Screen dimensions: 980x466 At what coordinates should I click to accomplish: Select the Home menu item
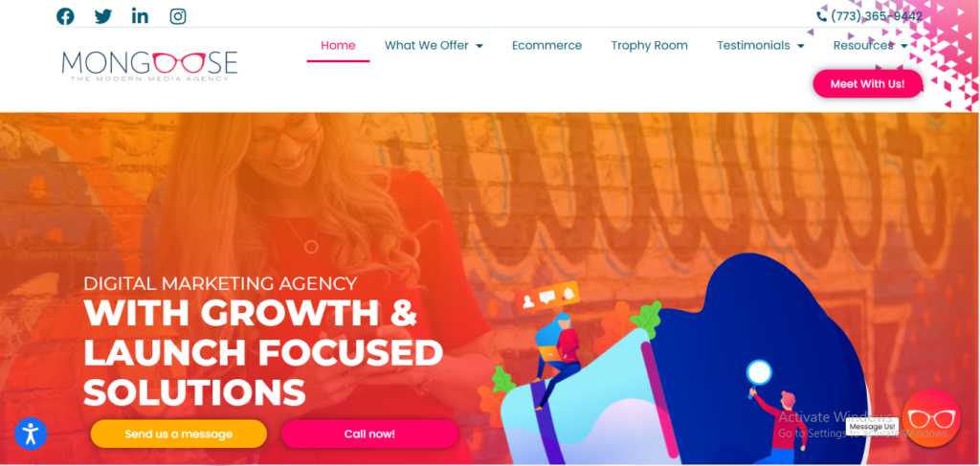(338, 46)
